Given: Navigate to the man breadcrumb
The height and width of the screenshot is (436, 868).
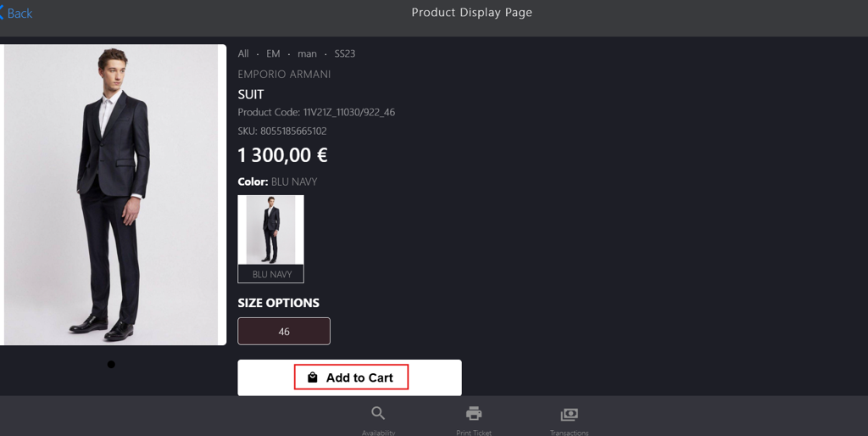Looking at the screenshot, I should [x=307, y=53].
